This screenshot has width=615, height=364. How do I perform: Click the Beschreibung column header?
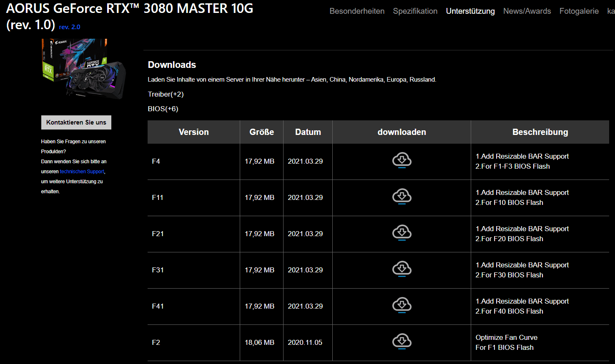[540, 132]
